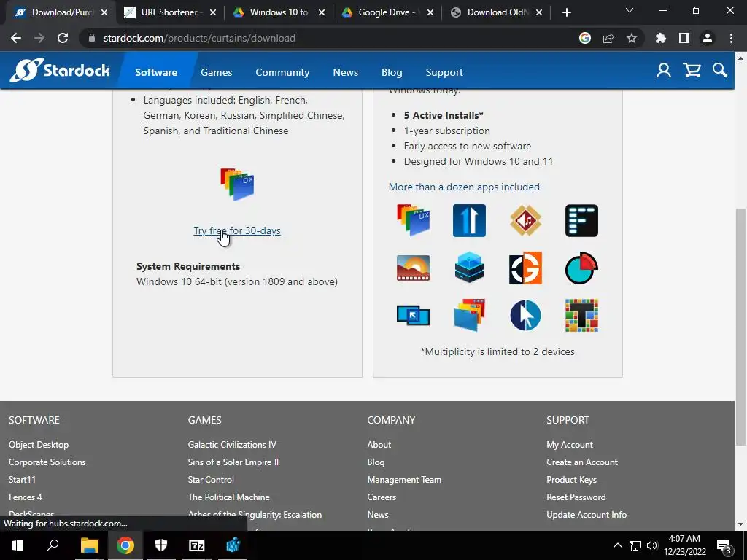Select the Groupy orange G app icon
Screen dimensions: 747x560
pos(525,268)
